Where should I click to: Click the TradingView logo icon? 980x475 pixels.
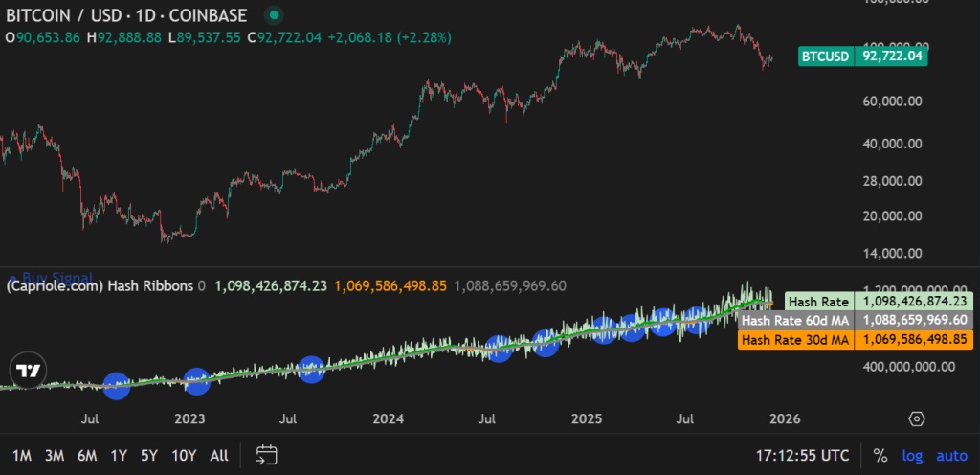pyautogui.click(x=29, y=371)
